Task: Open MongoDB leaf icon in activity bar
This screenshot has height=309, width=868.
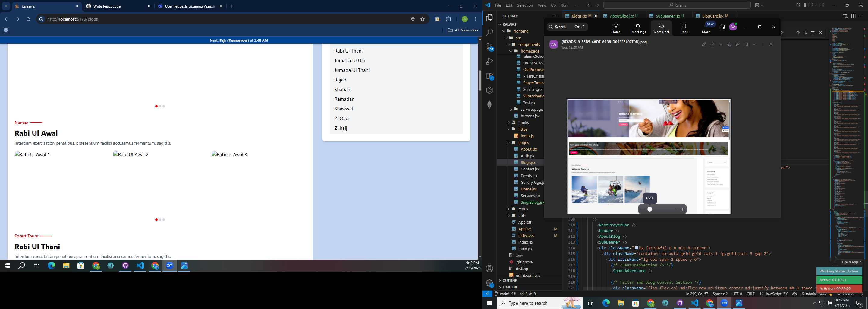Action: coord(489,105)
